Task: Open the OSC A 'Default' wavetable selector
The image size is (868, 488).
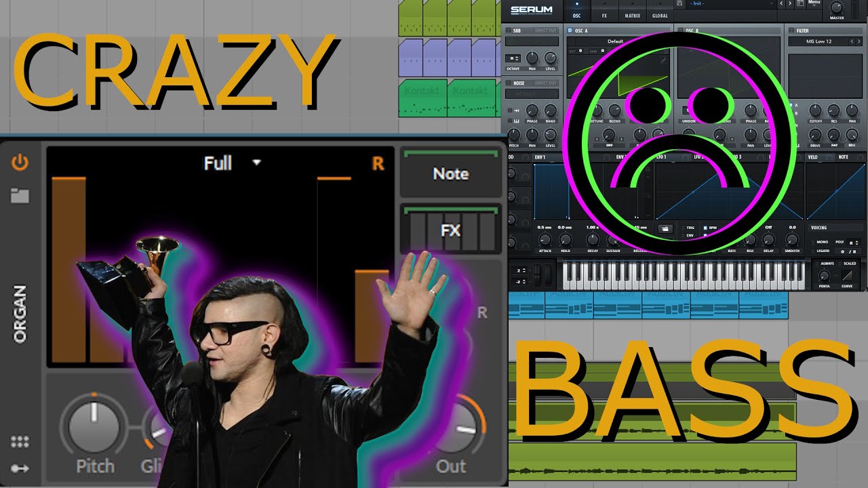Action: [x=615, y=41]
